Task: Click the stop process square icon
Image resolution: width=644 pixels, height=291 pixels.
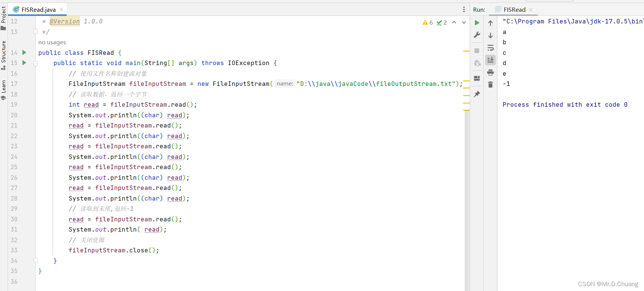Action: [477, 51]
